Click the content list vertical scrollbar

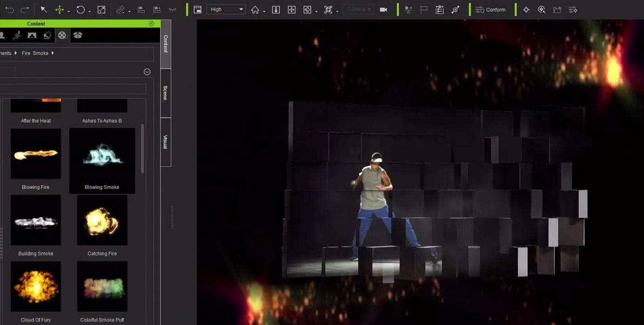click(x=142, y=149)
